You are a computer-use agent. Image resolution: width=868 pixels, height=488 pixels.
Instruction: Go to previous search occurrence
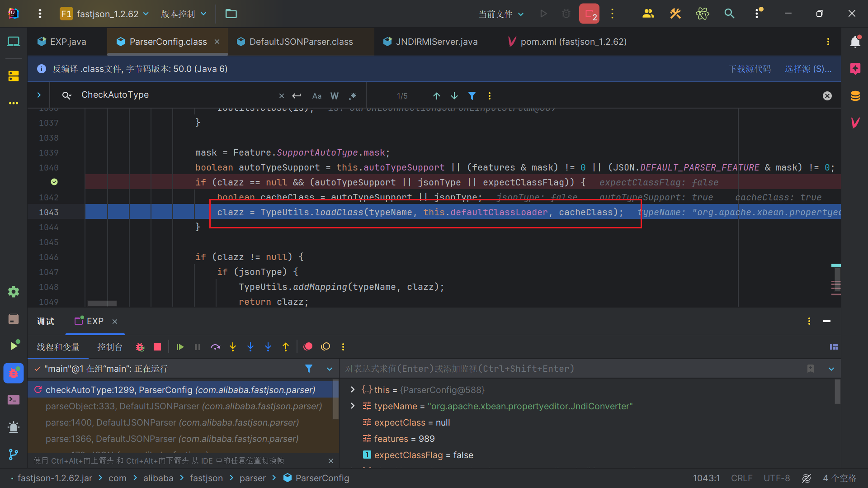437,96
